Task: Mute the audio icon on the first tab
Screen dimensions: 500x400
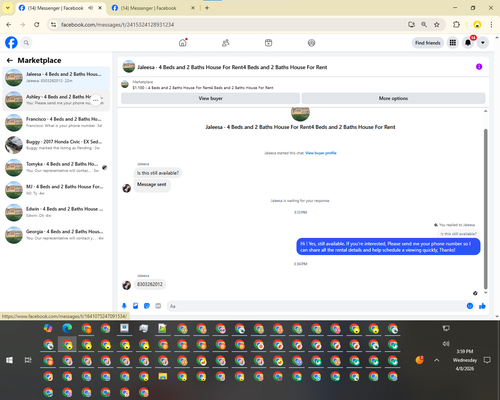Action: (x=90, y=8)
